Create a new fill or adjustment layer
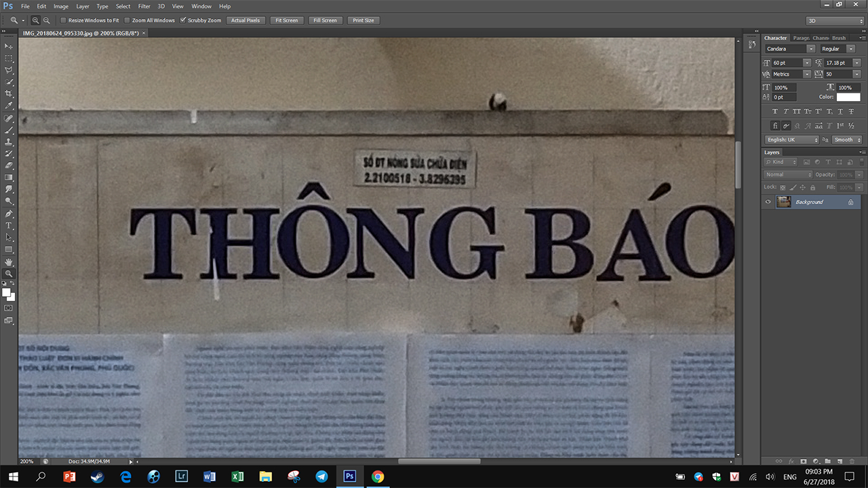This screenshot has width=868, height=488. click(x=815, y=461)
